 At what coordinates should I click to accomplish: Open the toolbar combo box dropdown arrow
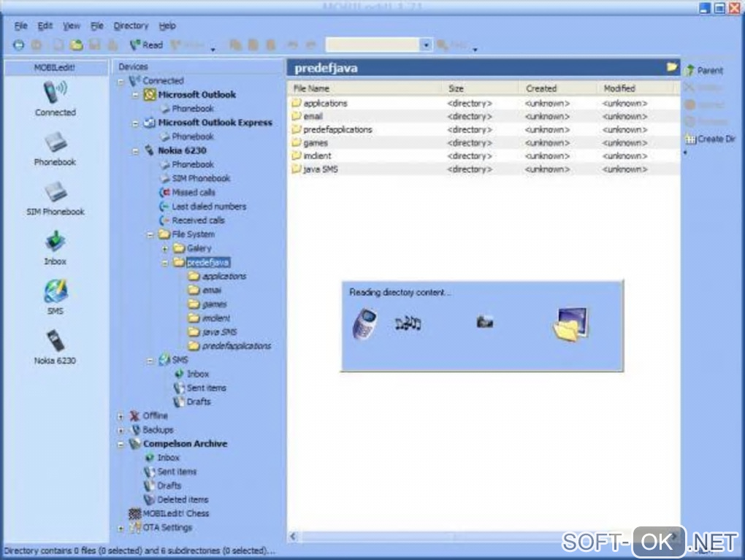coord(427,45)
